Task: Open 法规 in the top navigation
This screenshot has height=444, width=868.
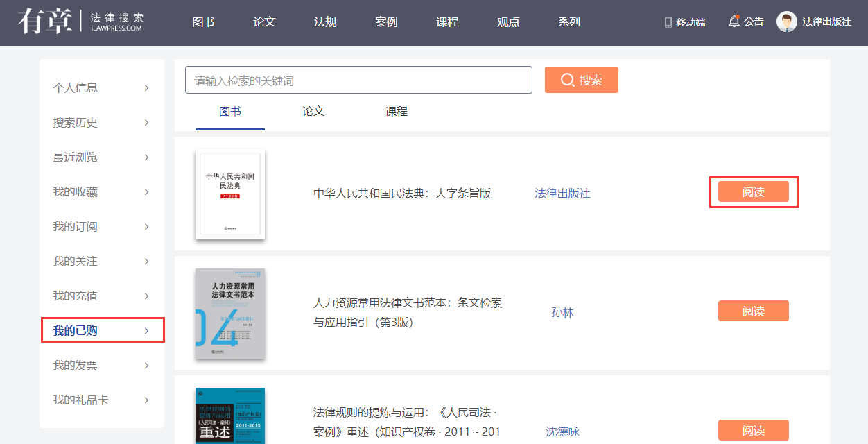Action: click(325, 22)
